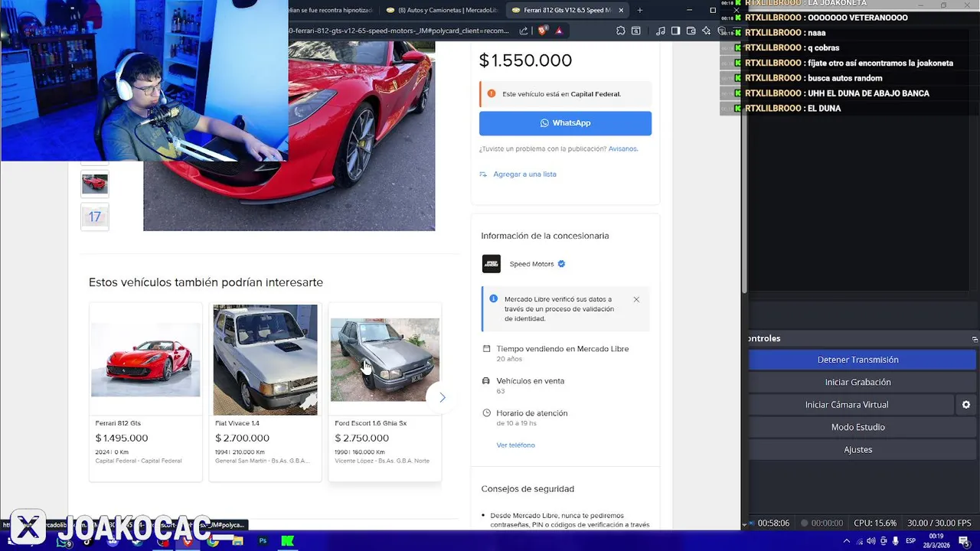Click the list icon beside Agregar a una lista

coord(483,174)
